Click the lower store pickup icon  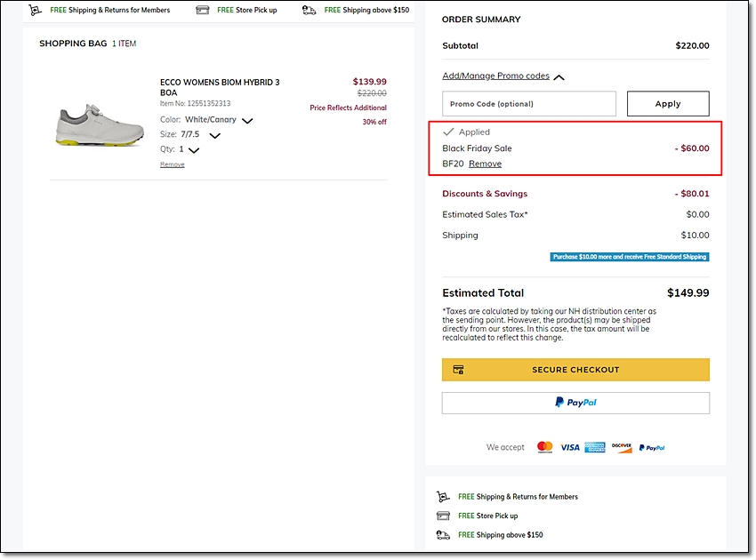tap(443, 516)
